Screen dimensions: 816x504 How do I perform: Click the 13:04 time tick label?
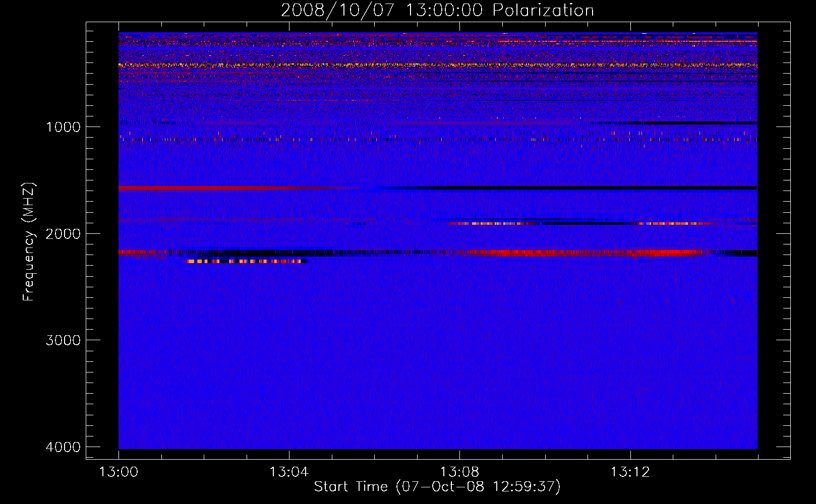289,472
